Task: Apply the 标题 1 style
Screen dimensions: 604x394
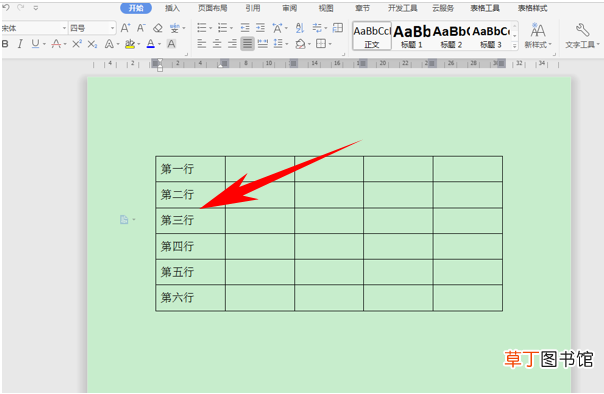Action: click(x=412, y=36)
